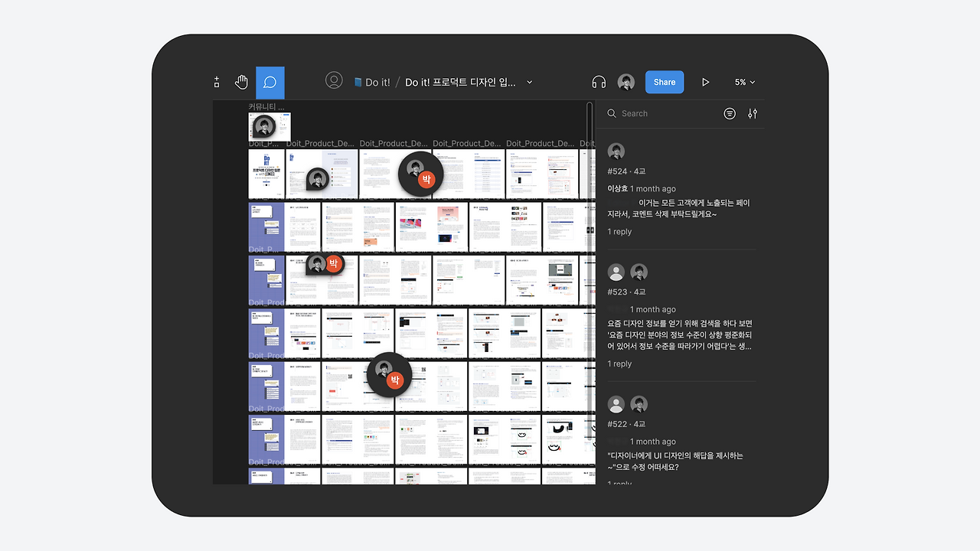Select the Hand tool

pyautogui.click(x=242, y=83)
